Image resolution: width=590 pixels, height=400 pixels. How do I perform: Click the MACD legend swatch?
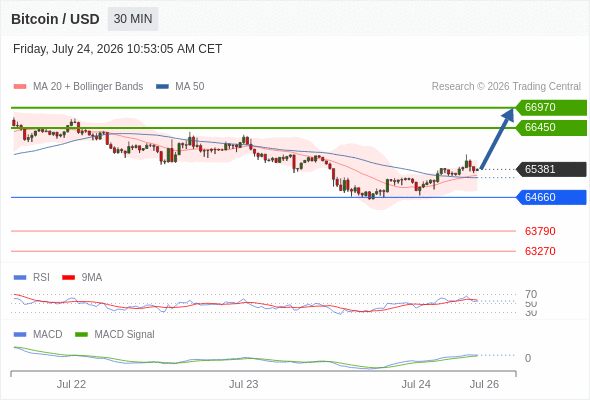pyautogui.click(x=20, y=335)
